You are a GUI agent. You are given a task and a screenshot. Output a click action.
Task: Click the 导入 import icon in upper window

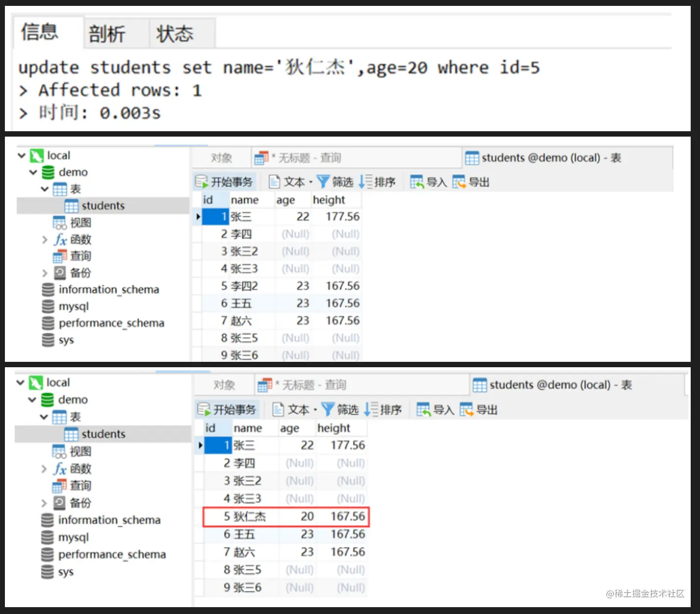tap(417, 182)
